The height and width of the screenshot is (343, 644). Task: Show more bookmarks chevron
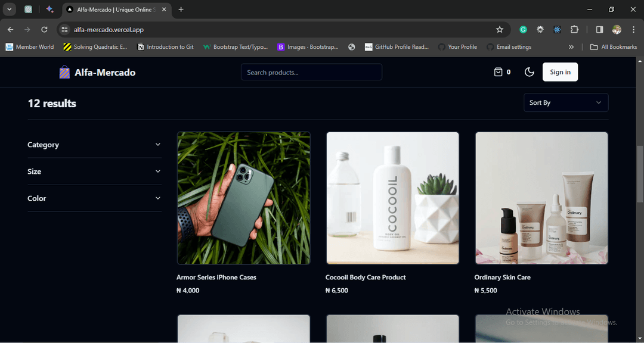tap(571, 47)
